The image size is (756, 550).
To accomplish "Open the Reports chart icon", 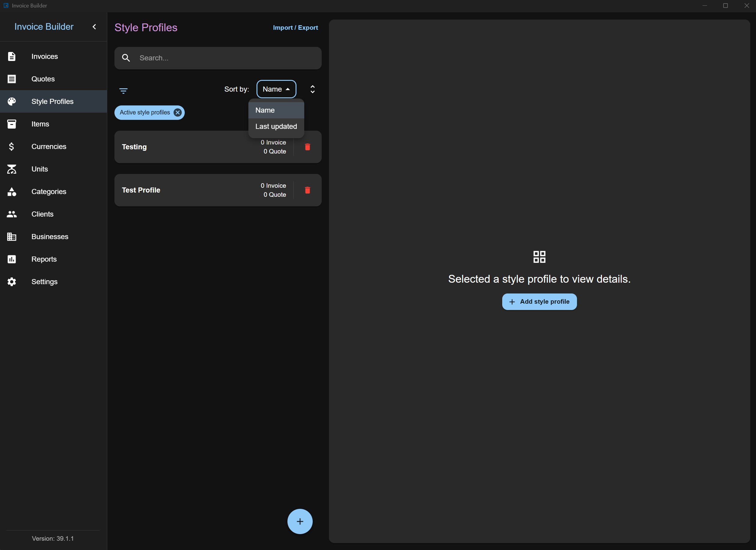I will point(12,259).
